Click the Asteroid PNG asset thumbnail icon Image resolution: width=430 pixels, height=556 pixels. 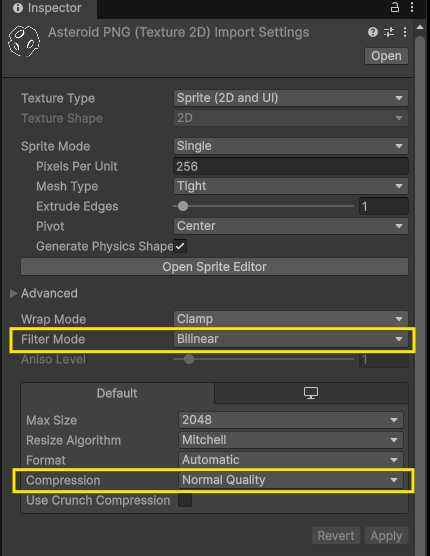[x=24, y=41]
